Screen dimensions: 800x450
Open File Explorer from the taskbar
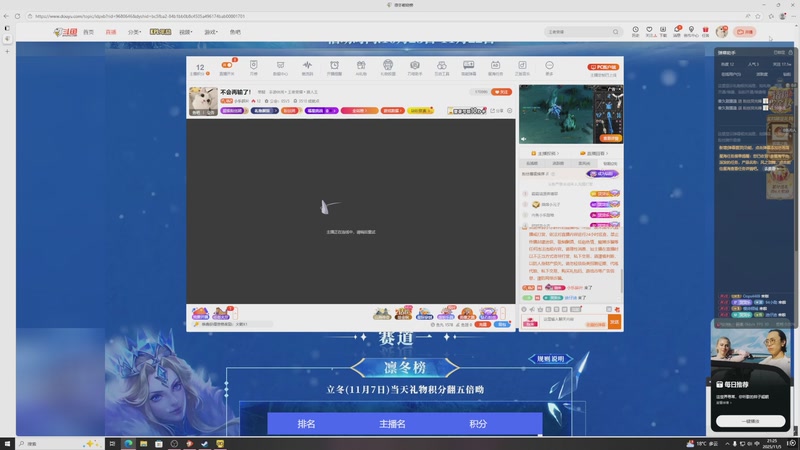(x=143, y=443)
